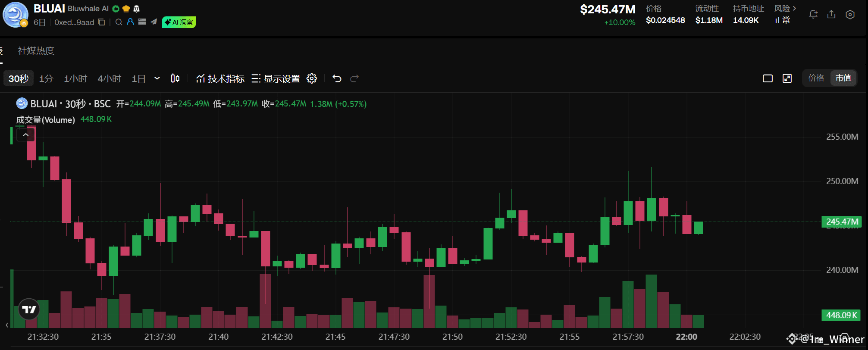Screen dimensions: 868x350
Task: Redo the chart action
Action: [354, 78]
